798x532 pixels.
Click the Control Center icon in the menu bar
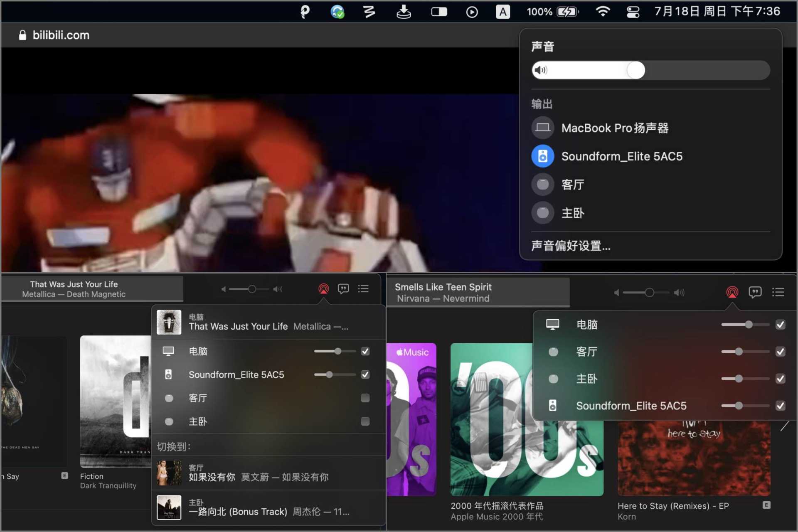click(632, 12)
